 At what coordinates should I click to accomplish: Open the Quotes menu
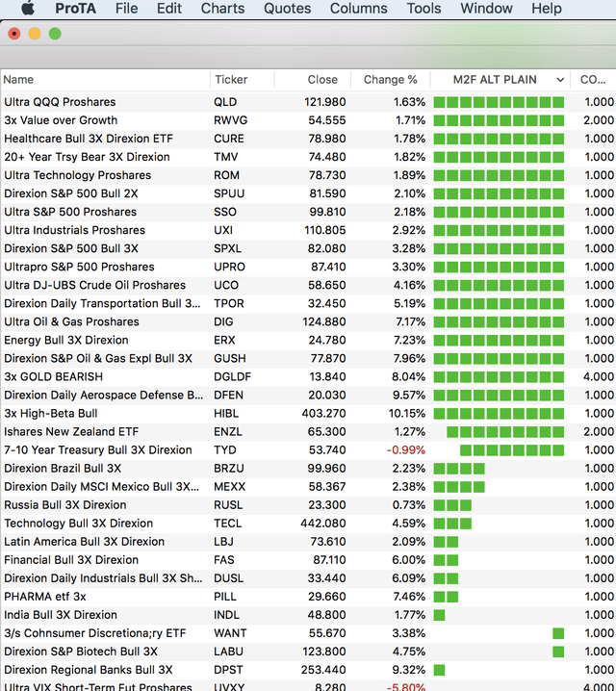click(287, 9)
